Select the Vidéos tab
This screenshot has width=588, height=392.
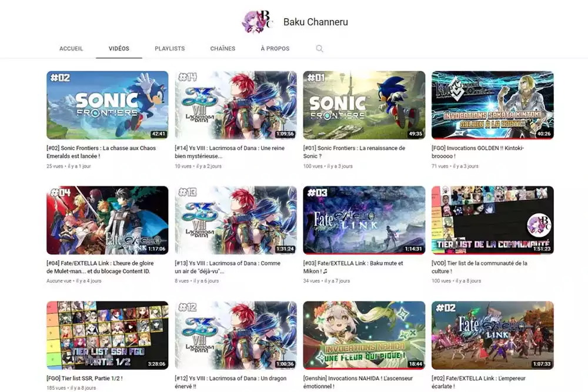pyautogui.click(x=119, y=48)
